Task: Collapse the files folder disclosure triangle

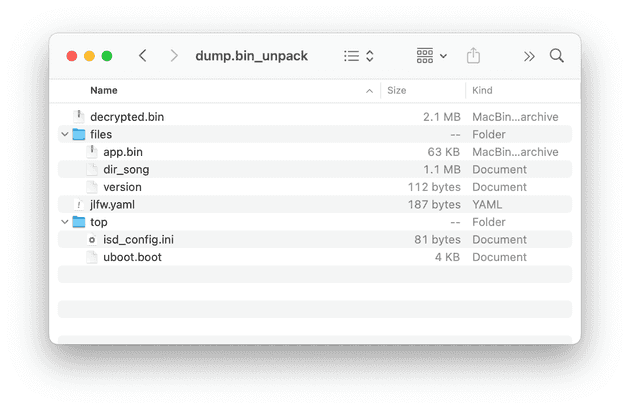Action: [x=65, y=134]
